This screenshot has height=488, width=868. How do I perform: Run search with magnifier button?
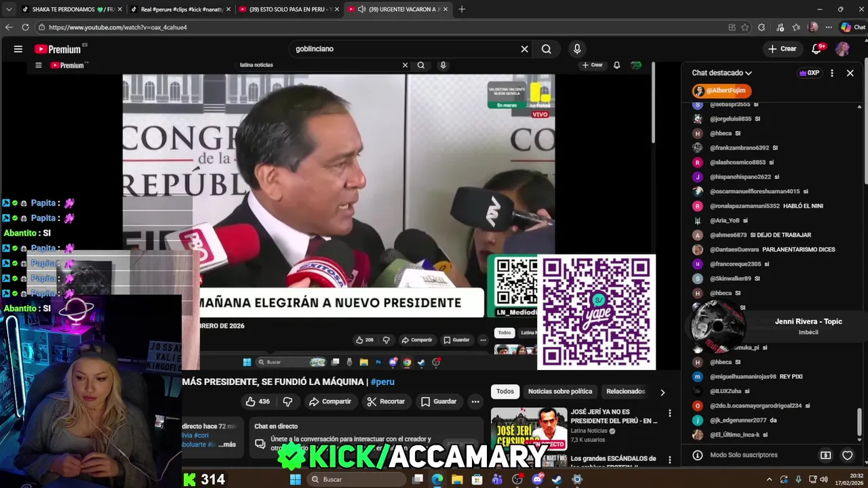click(x=547, y=49)
